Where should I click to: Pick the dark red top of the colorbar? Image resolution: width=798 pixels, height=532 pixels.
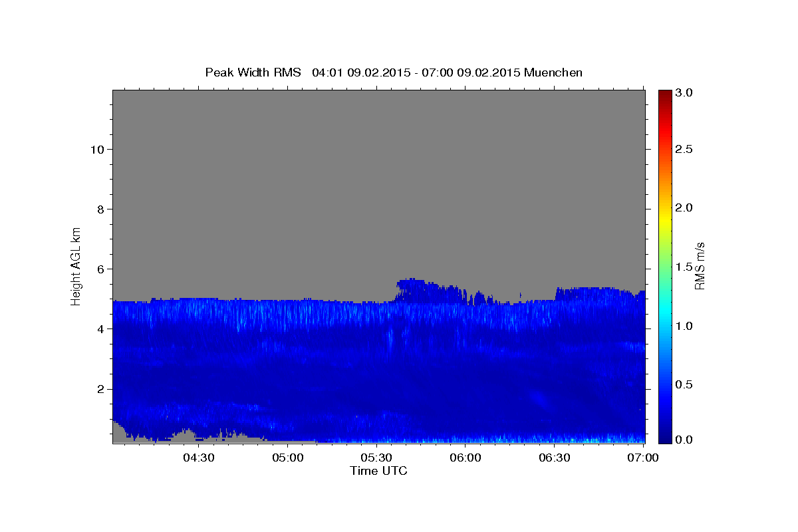click(664, 94)
